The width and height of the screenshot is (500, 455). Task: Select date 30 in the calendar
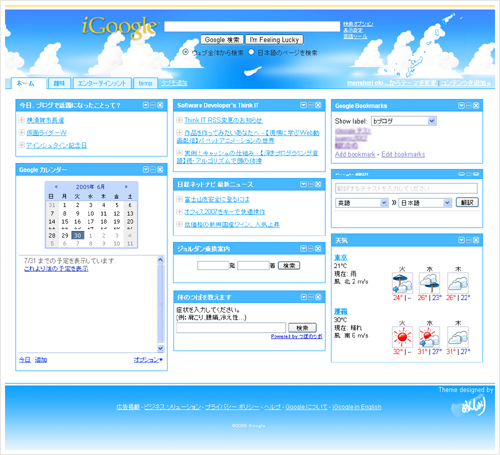(78, 235)
